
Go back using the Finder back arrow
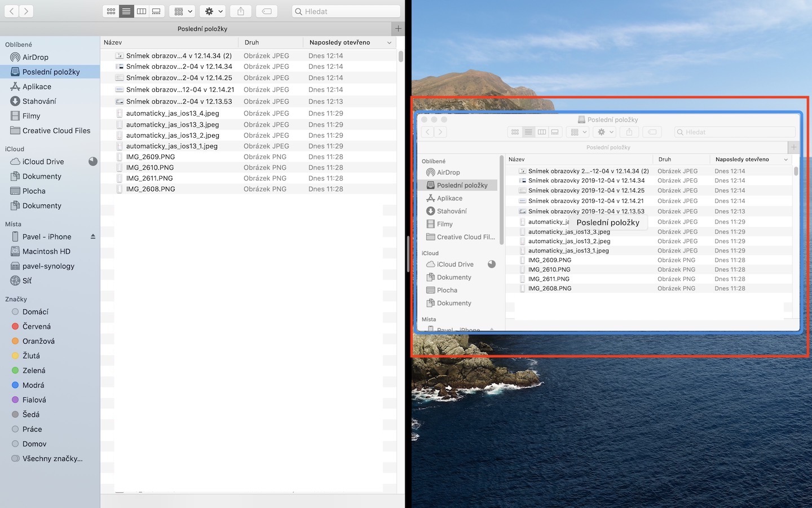click(11, 11)
